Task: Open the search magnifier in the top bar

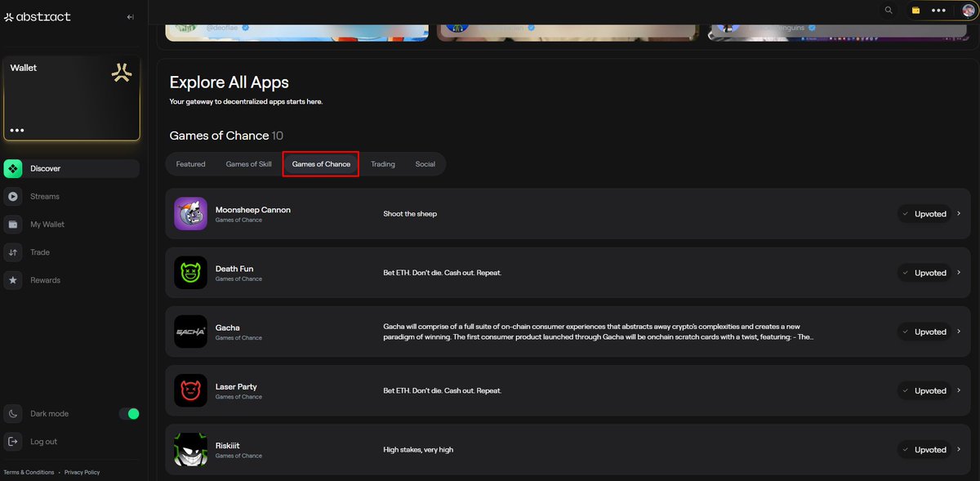Action: pyautogui.click(x=889, y=11)
